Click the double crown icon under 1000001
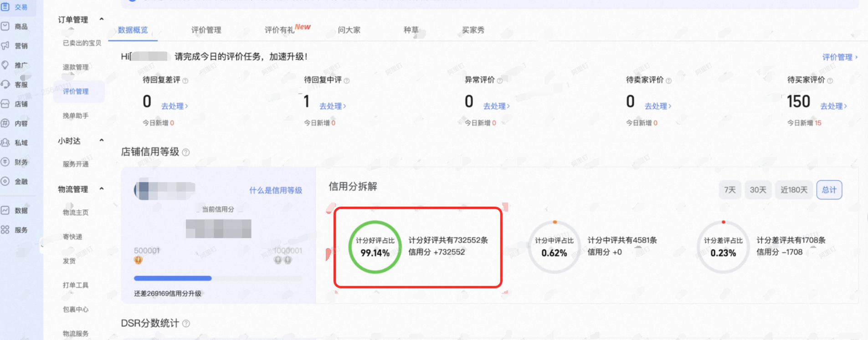Screen dimensions: 868x340 283,260
